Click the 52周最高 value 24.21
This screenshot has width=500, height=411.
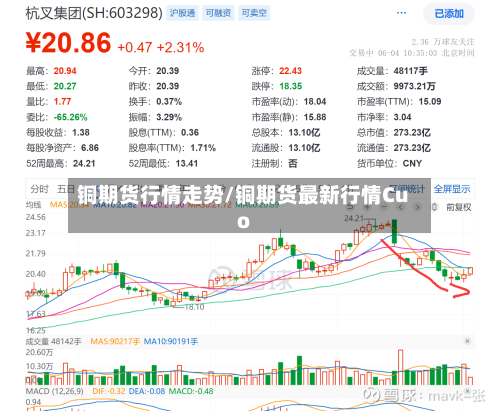(84, 164)
